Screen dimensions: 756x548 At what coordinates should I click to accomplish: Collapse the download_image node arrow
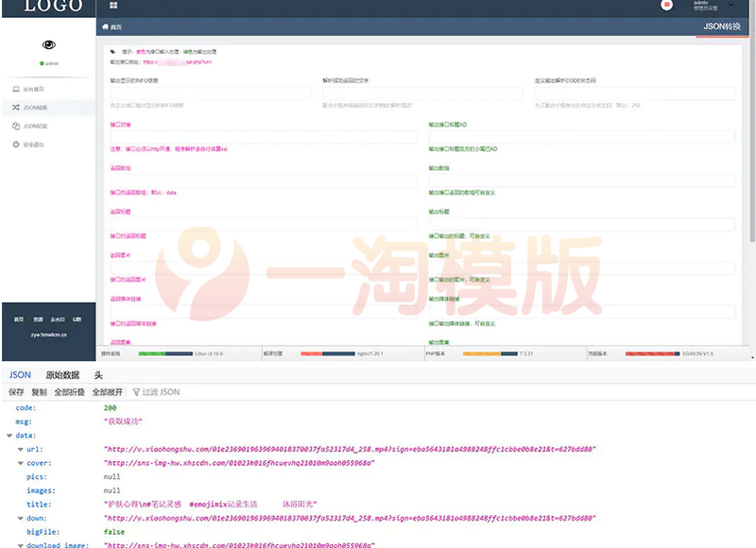click(20, 545)
